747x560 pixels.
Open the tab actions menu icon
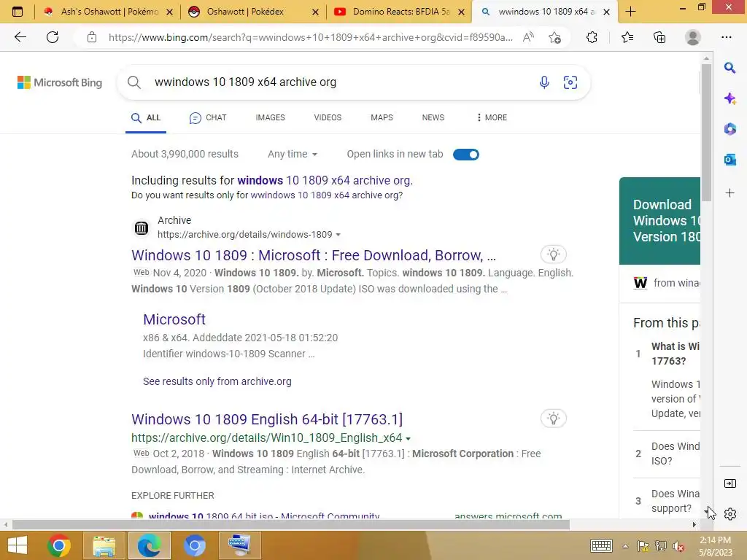click(x=18, y=12)
